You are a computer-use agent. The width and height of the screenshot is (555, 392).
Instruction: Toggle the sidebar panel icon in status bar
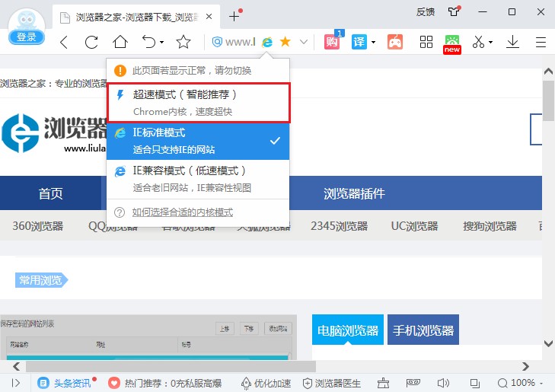click(x=15, y=383)
